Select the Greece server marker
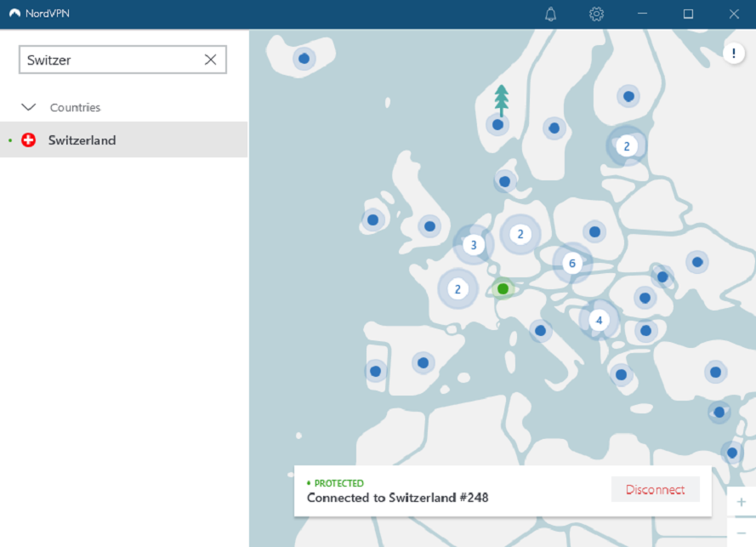Viewport: 756px width, 547px height. 621,375
